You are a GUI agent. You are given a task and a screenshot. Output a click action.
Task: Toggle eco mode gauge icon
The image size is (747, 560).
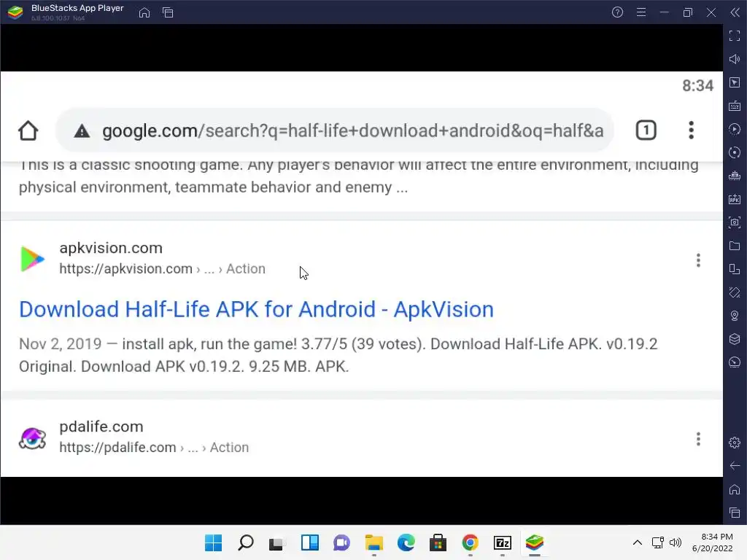tap(735, 362)
